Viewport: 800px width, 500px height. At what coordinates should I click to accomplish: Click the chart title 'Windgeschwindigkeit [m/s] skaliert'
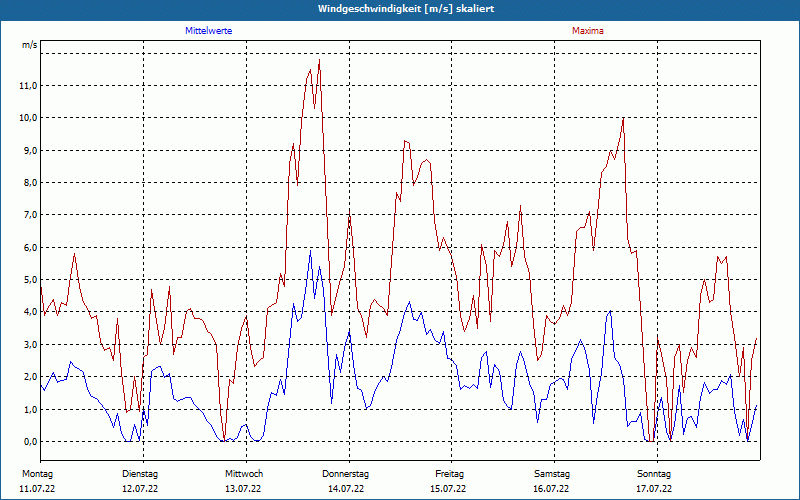pos(406,9)
